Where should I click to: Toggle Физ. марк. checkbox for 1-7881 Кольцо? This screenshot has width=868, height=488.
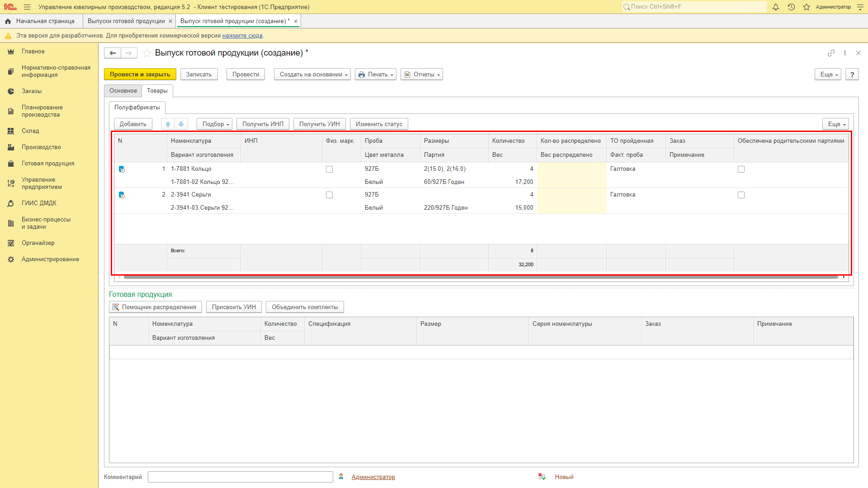[329, 169]
